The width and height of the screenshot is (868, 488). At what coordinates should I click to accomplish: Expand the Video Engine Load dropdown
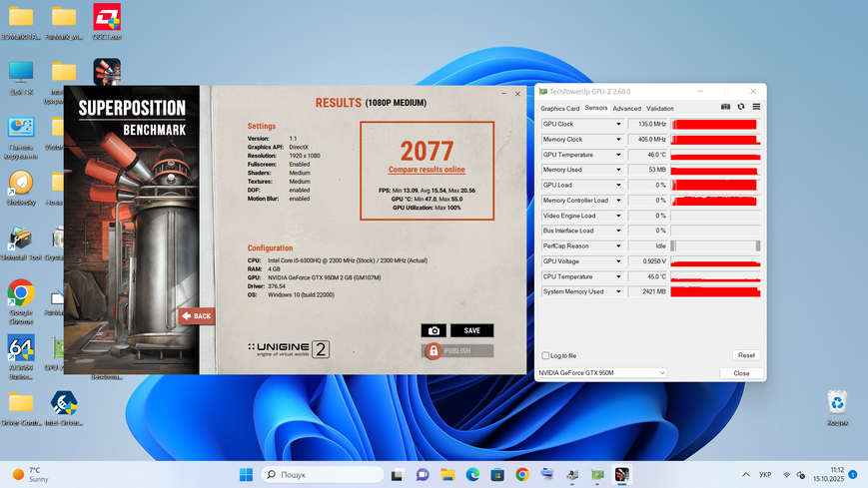(x=618, y=216)
